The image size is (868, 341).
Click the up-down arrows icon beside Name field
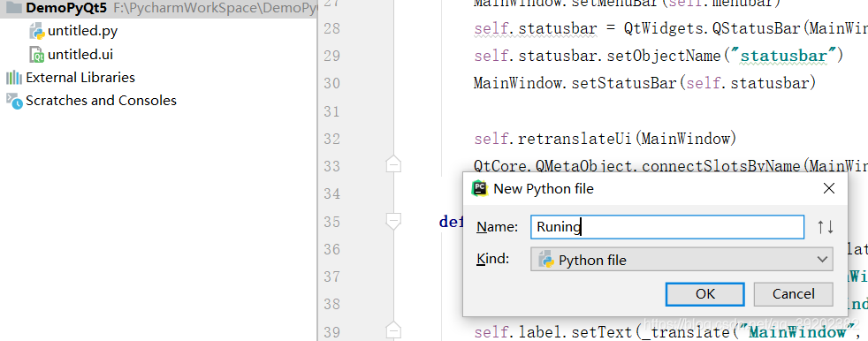(x=825, y=227)
